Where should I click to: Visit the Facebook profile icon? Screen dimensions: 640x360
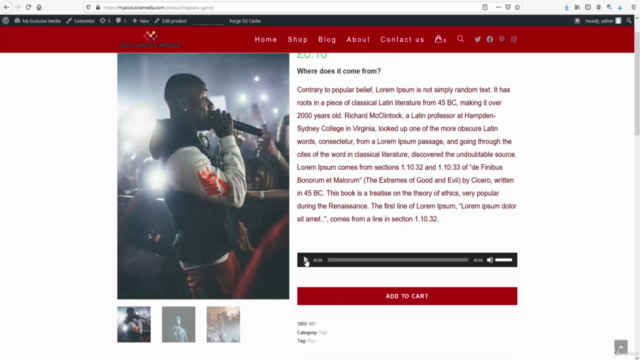point(490,40)
